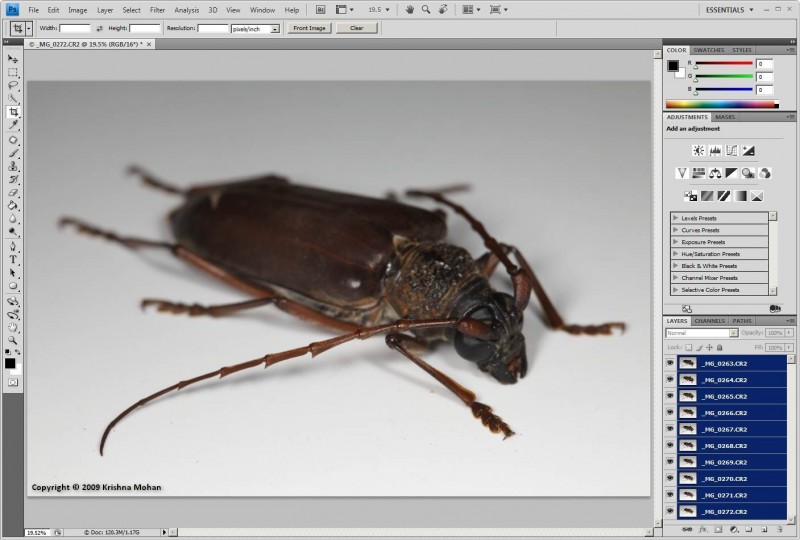Screen dimensions: 800x540
Task: Click the red R color slider
Action: (724, 64)
